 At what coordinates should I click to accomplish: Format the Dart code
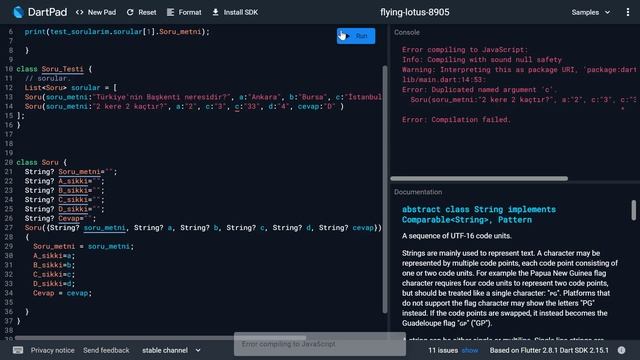coord(184,12)
